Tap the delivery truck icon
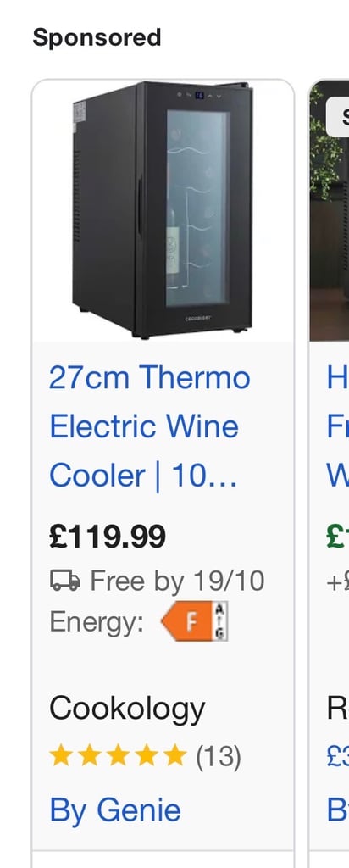 coord(65,581)
